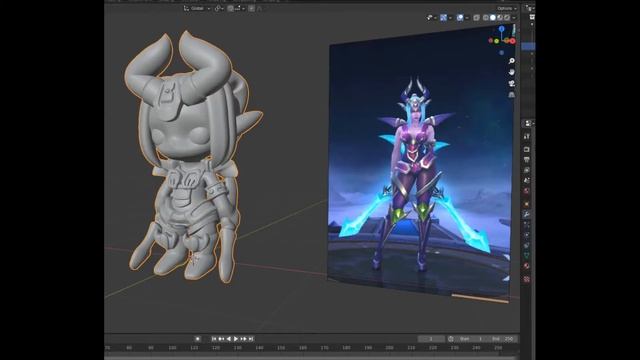Viewport: 640px width, 360px height.
Task: Select the highlighted blue row in outliner
Action: pyautogui.click(x=528, y=47)
